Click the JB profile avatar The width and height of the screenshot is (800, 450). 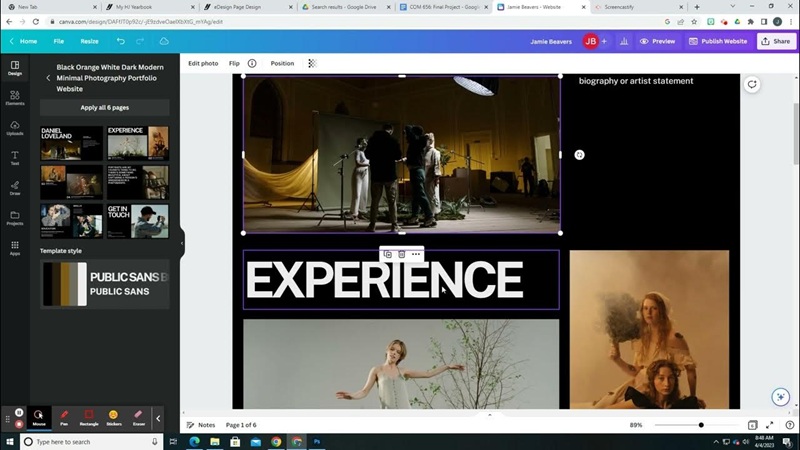pos(590,41)
